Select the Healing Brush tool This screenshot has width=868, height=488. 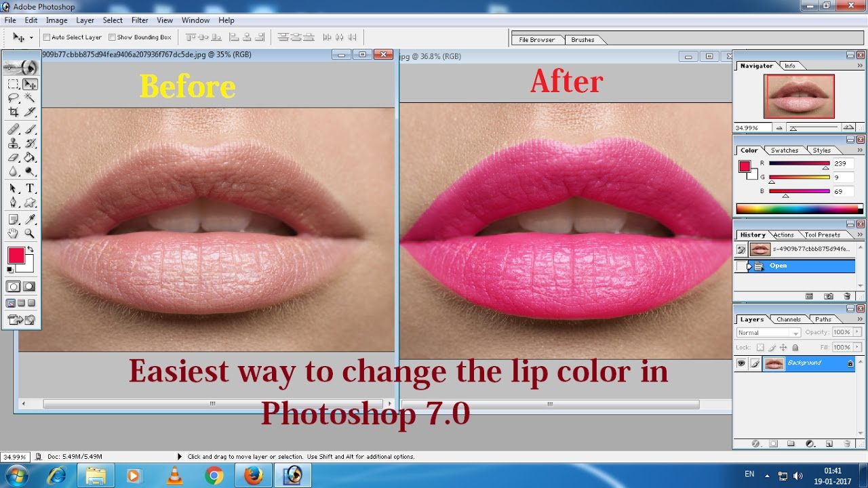click(13, 129)
